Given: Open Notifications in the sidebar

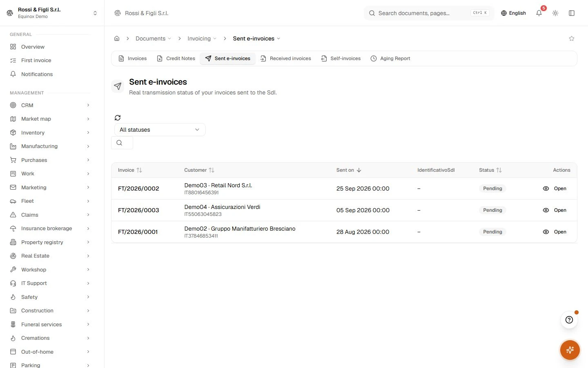Looking at the screenshot, I should pos(51,74).
